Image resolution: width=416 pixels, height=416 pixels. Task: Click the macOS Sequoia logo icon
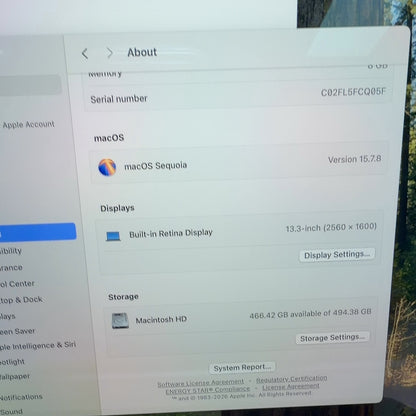point(107,167)
